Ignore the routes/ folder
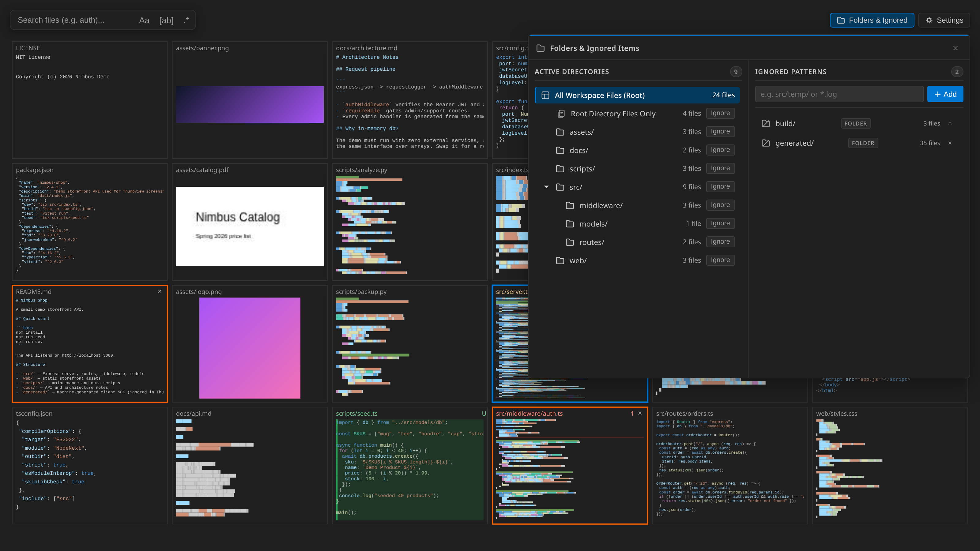 click(x=720, y=242)
